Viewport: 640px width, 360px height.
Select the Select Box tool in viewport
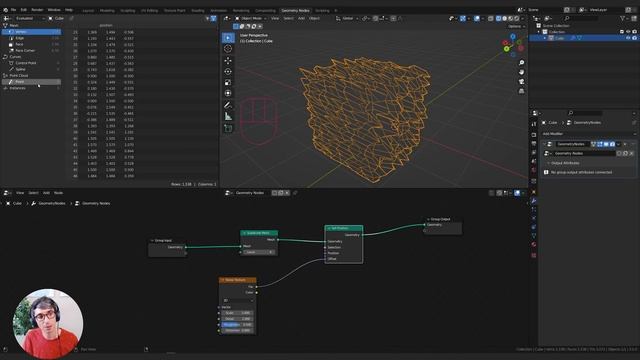click(228, 38)
